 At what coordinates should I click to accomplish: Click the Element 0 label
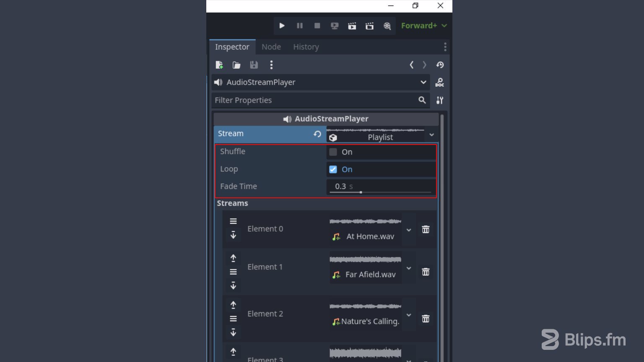(265, 229)
